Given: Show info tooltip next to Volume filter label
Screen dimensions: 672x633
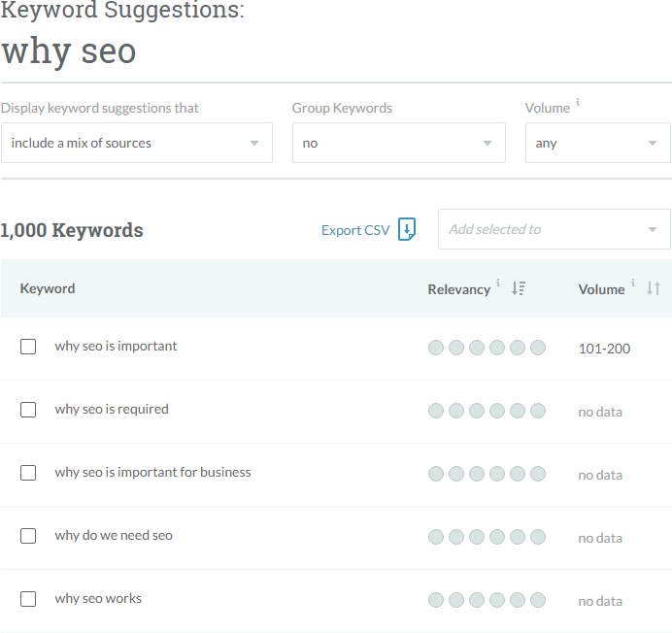Looking at the screenshot, I should click(x=578, y=103).
